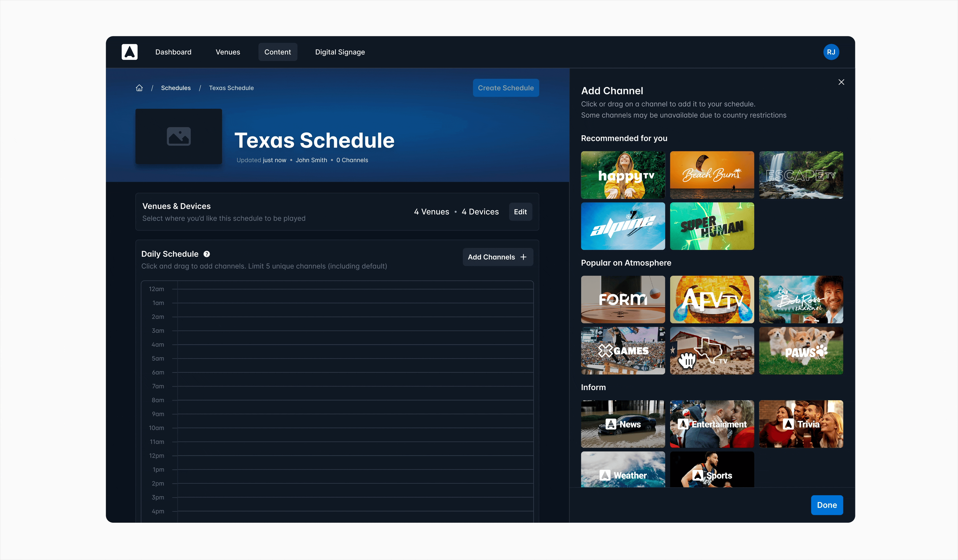This screenshot has height=560, width=958.
Task: Click the Inform section heading
Action: [x=593, y=387]
